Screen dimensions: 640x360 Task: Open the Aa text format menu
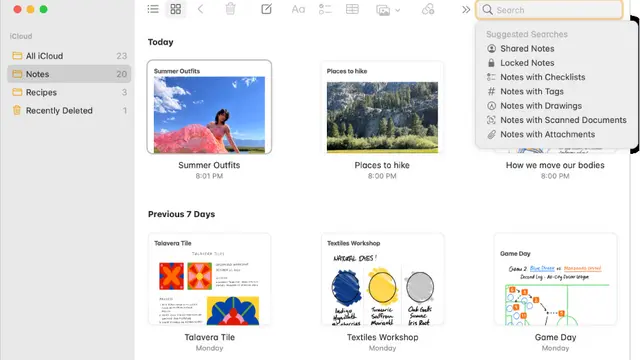[x=298, y=9]
